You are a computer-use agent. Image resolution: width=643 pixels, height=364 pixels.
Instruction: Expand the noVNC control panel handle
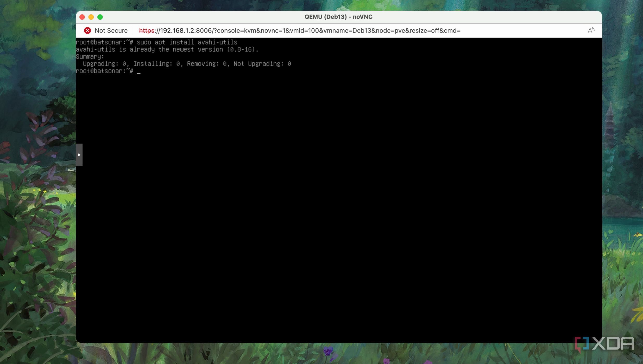[x=79, y=155]
